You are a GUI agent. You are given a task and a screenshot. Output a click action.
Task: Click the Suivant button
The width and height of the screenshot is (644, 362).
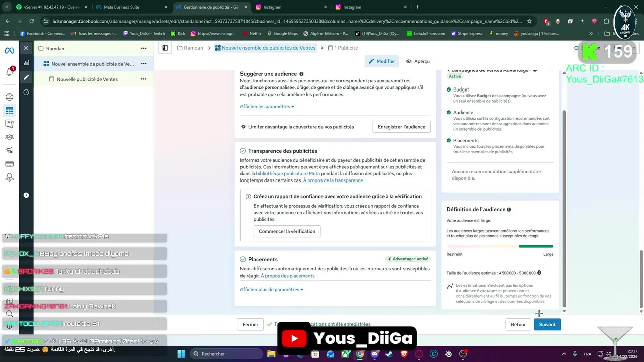coord(547,324)
